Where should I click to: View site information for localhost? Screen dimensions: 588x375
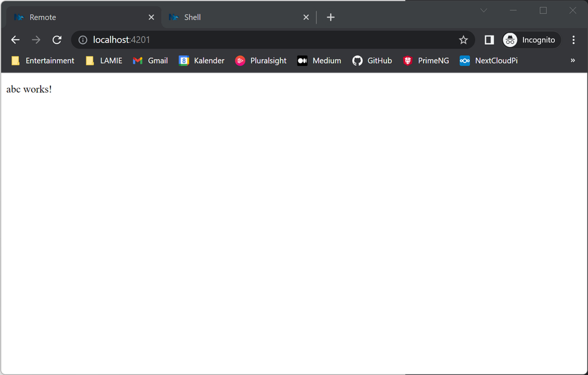pos(81,39)
